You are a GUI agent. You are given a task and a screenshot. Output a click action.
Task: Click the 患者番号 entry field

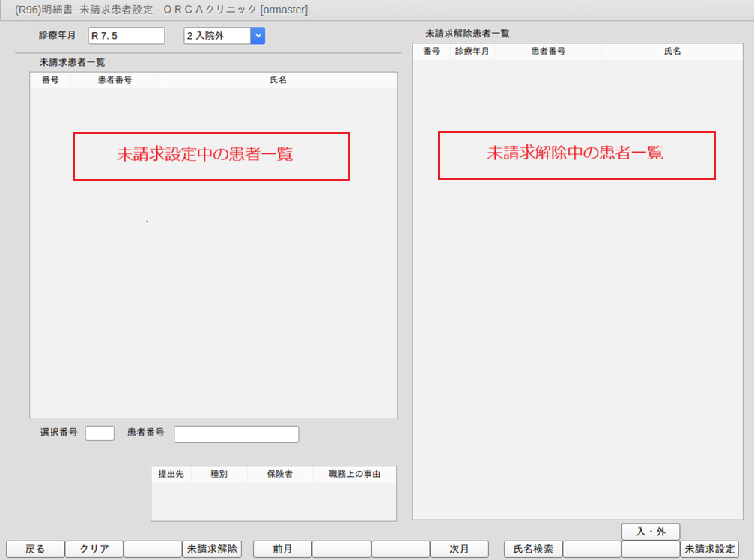(x=236, y=434)
